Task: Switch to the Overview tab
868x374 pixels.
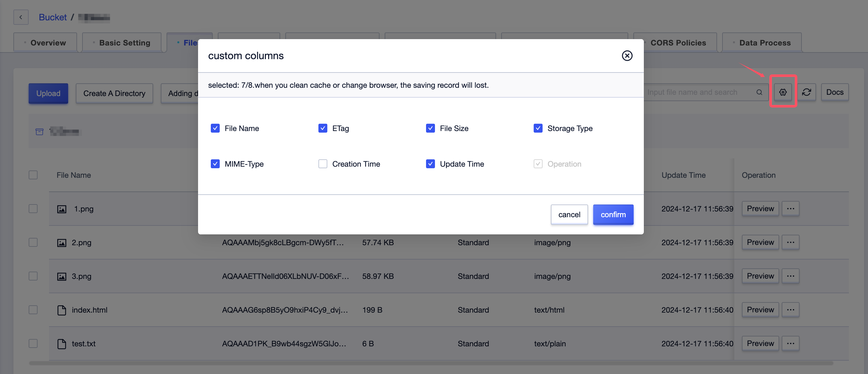Action: 45,43
